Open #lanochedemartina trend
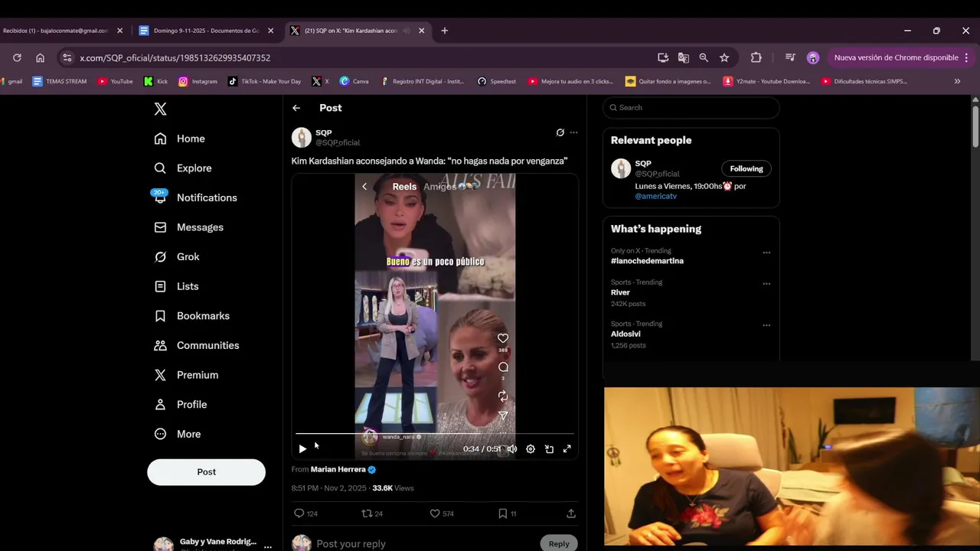The height and width of the screenshot is (551, 980). pos(647,261)
